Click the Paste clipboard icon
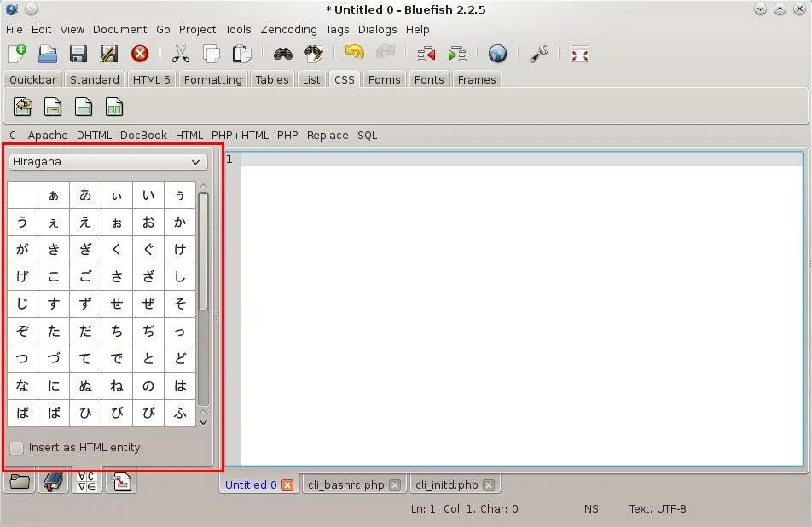This screenshot has width=812, height=527. click(241, 54)
